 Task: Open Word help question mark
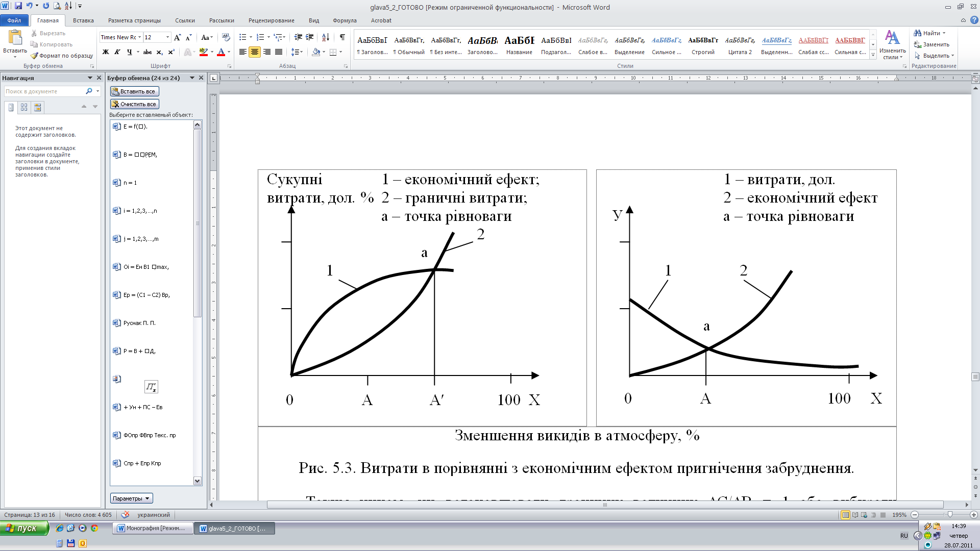pos(974,20)
